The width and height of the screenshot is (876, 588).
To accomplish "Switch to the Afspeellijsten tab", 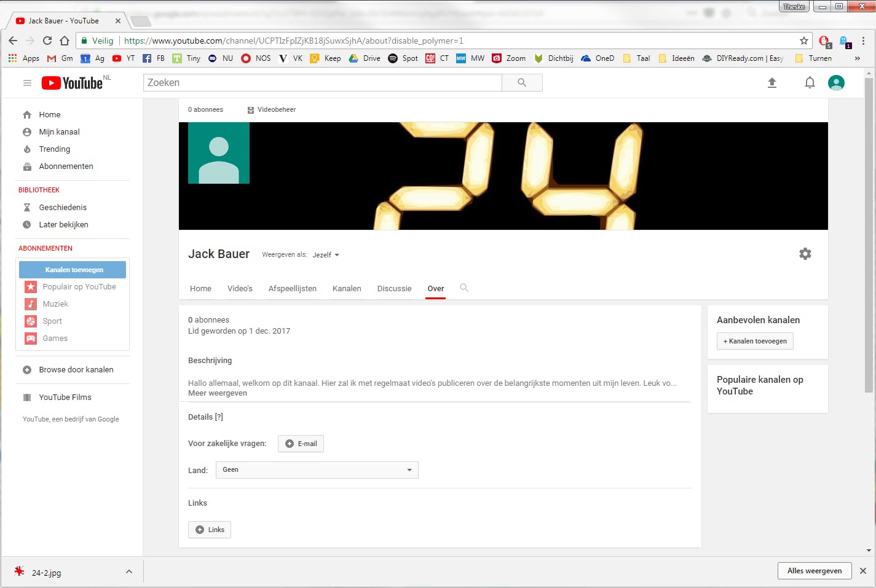I will (293, 289).
